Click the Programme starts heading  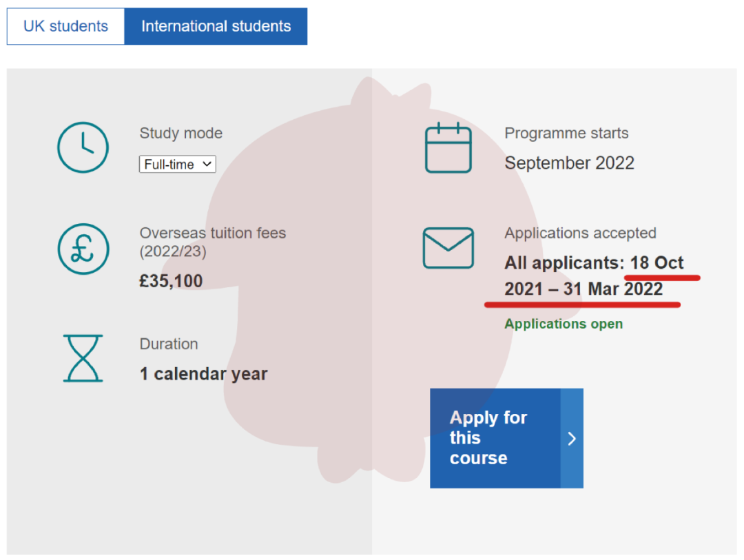point(566,133)
